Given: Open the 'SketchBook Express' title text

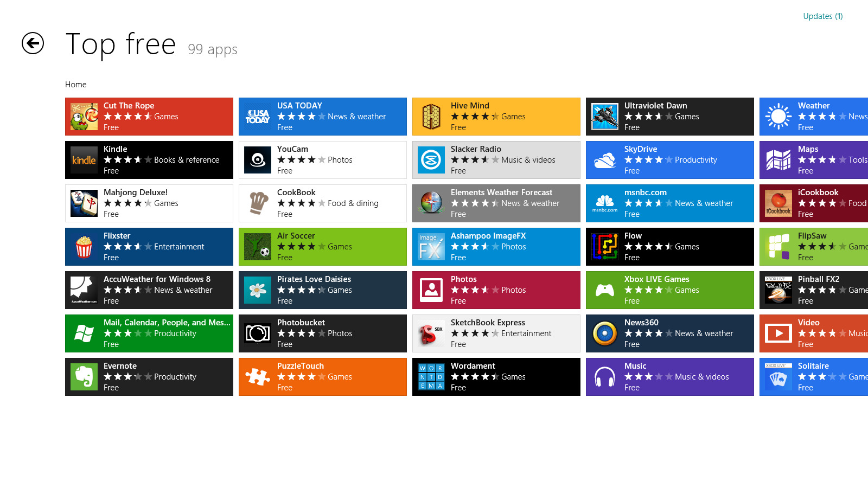Looking at the screenshot, I should click(488, 323).
